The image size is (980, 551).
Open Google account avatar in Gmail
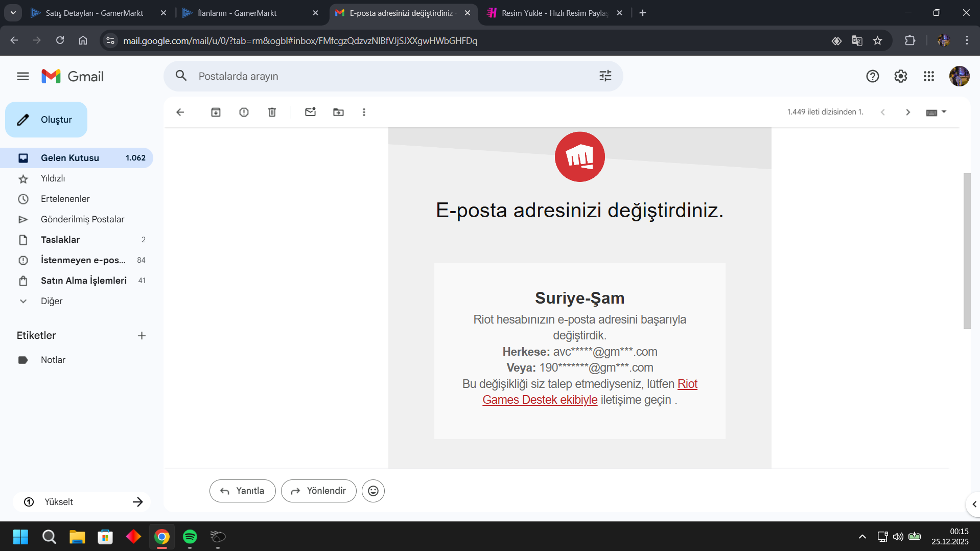[960, 76]
